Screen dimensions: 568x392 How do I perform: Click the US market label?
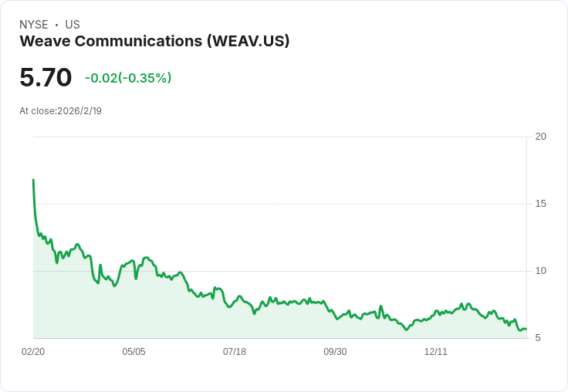73,25
